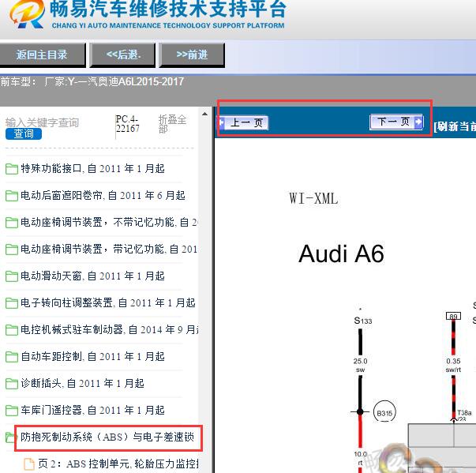Click the T38a connector label
Screen dimensions: 476x473
click(464, 413)
